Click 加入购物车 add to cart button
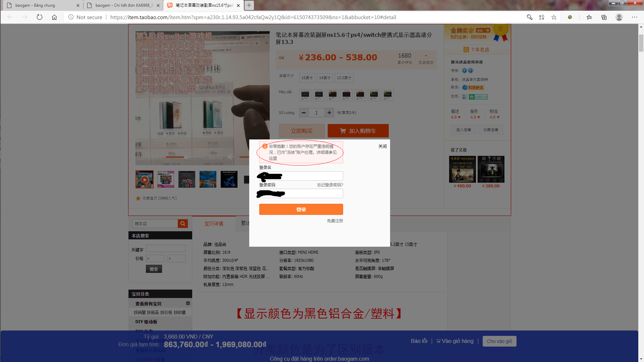Image resolution: width=644 pixels, height=362 pixels. 358,131
